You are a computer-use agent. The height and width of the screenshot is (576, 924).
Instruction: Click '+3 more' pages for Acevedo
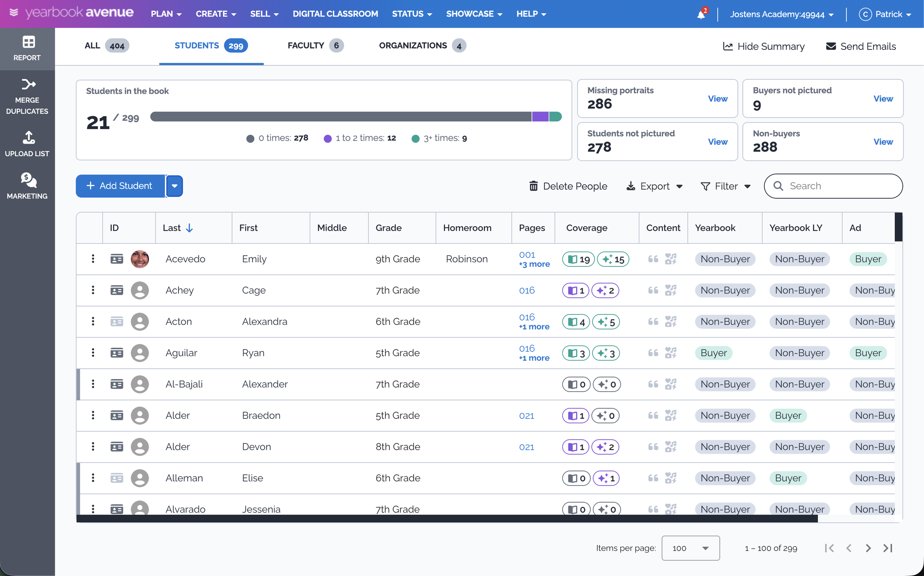click(534, 264)
